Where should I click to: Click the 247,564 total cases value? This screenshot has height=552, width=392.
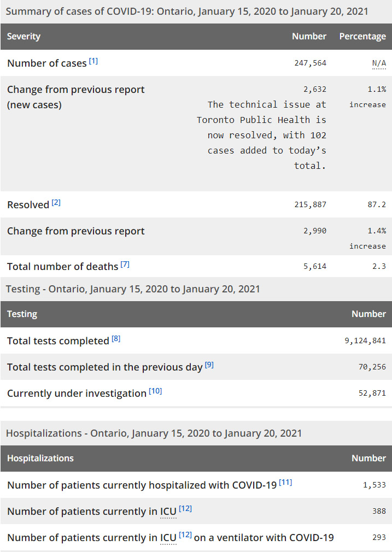tap(310, 63)
